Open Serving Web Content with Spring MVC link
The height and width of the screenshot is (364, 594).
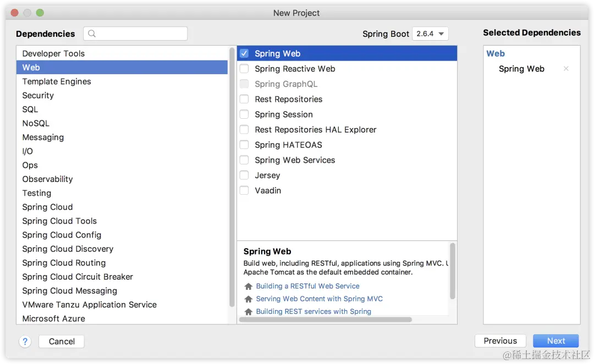tap(320, 299)
